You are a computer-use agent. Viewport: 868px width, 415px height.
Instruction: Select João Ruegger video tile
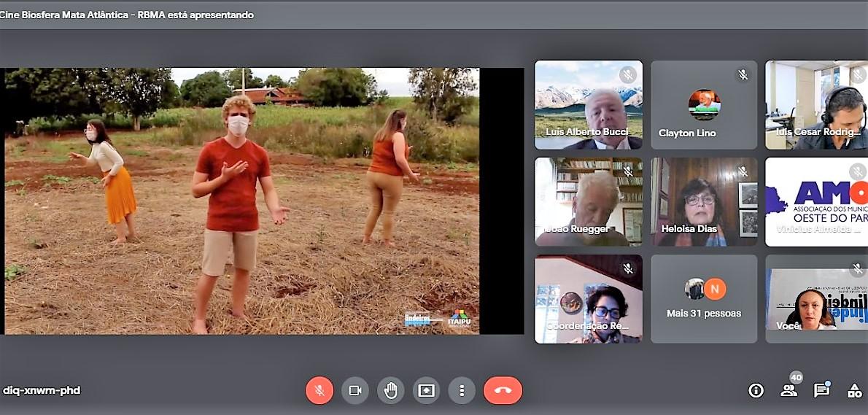[x=589, y=202]
